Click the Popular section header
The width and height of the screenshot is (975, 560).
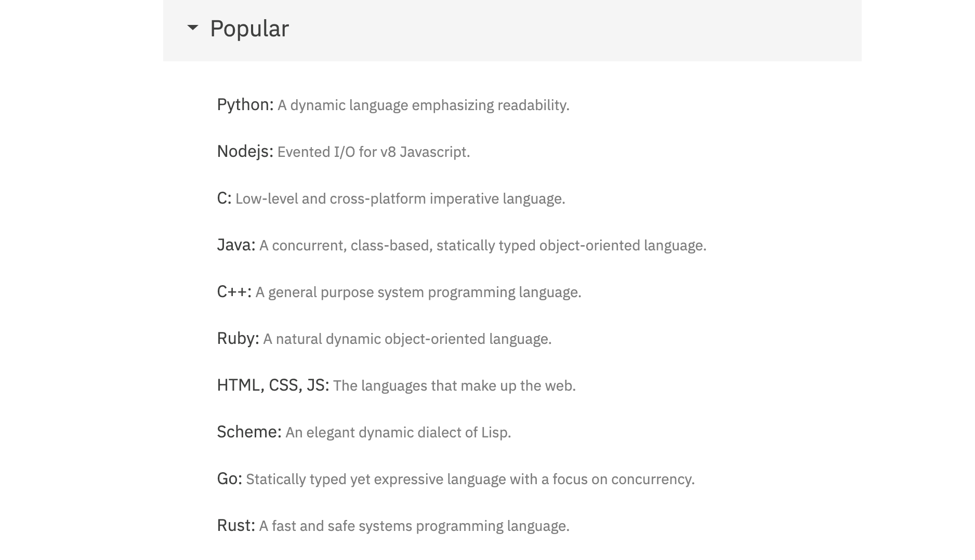(x=249, y=28)
